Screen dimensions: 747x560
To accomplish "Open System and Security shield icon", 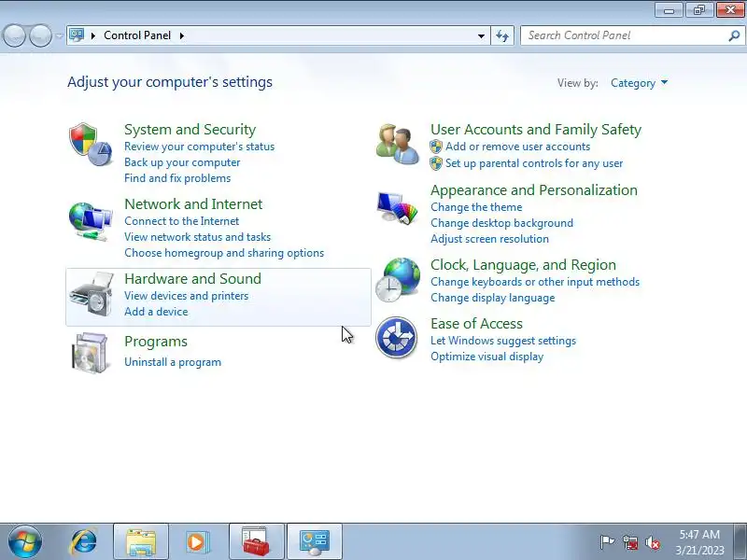I will [91, 145].
